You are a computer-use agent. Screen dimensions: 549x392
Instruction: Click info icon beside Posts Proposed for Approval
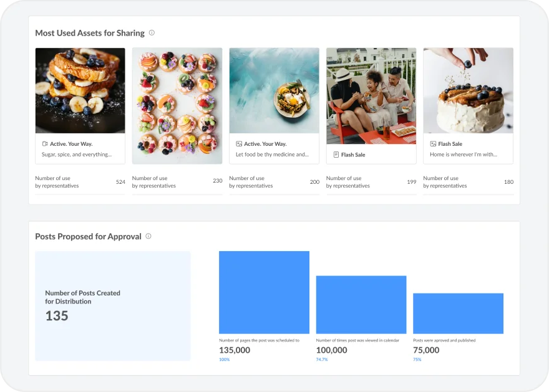[x=148, y=236]
